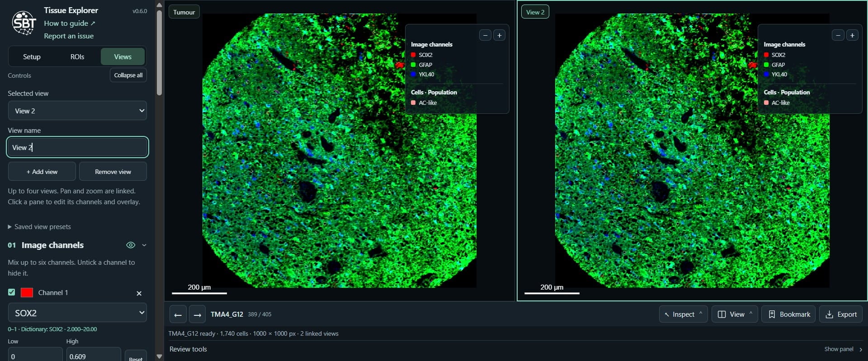Expand Review tools with Show panel

pyautogui.click(x=843, y=349)
